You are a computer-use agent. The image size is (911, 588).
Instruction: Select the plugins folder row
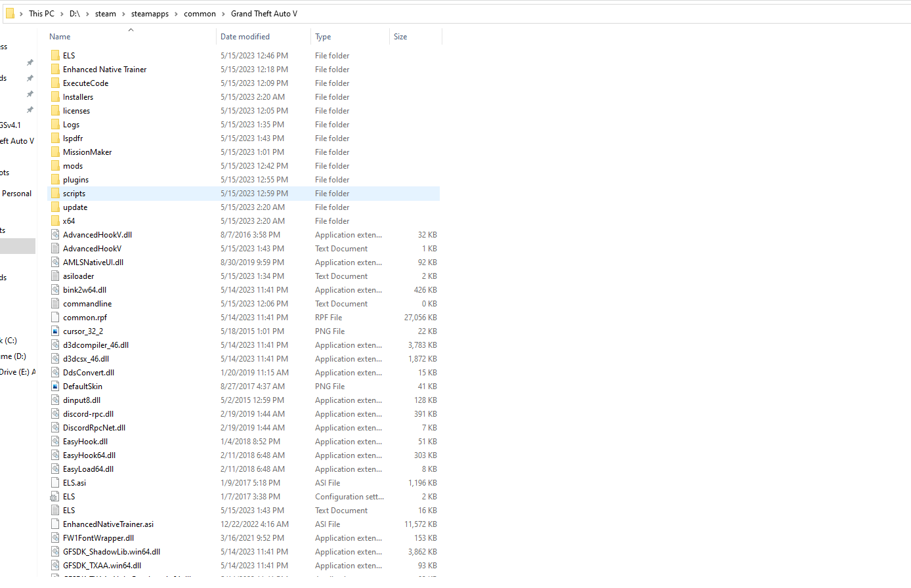click(x=244, y=180)
